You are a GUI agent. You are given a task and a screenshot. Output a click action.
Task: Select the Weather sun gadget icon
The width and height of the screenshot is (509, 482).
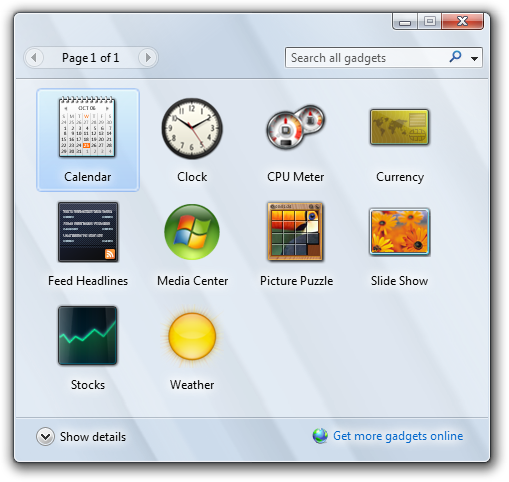192,336
